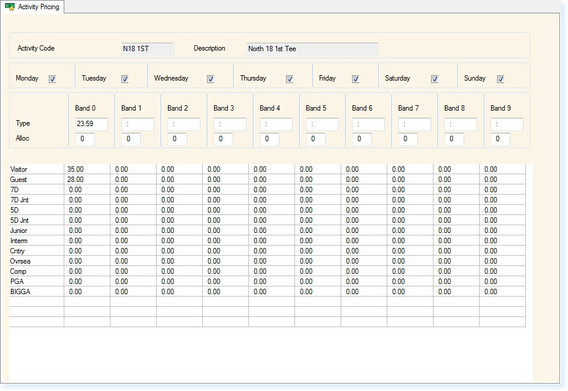Select the Visitor price 35.00 cell
The width and height of the screenshot is (568, 391).
(87, 169)
